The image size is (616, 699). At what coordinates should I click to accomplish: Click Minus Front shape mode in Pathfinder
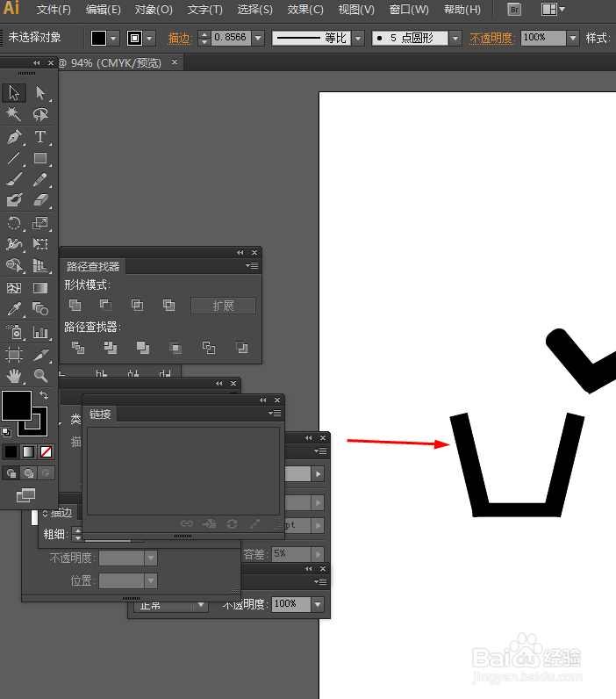pos(105,306)
